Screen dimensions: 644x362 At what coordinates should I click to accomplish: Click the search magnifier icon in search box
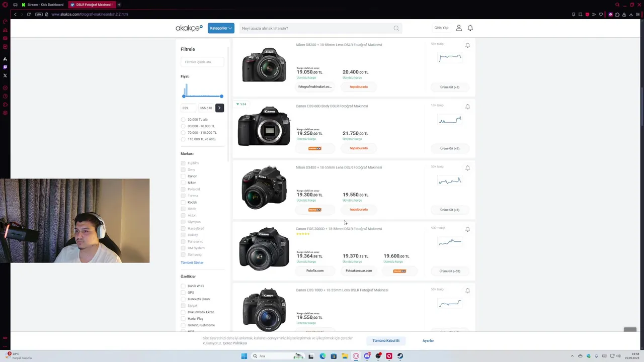click(396, 28)
